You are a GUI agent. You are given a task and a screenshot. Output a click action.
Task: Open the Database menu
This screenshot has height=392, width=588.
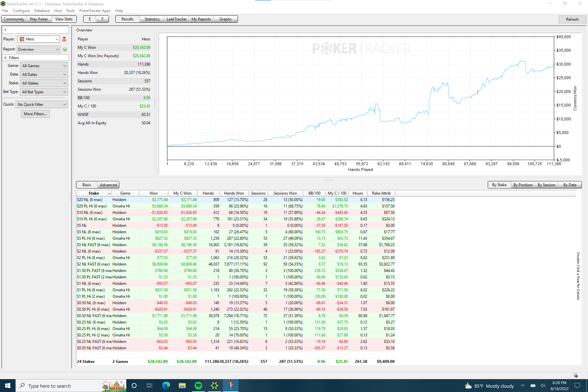point(42,11)
